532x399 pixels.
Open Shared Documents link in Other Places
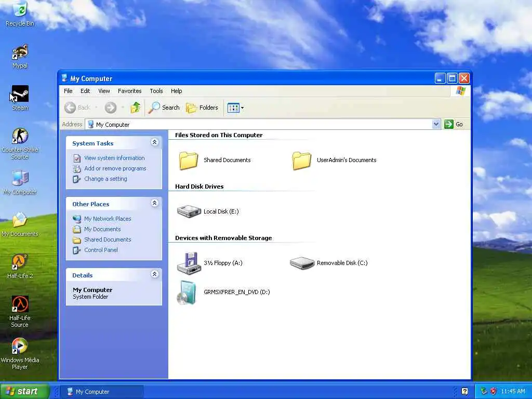click(108, 240)
